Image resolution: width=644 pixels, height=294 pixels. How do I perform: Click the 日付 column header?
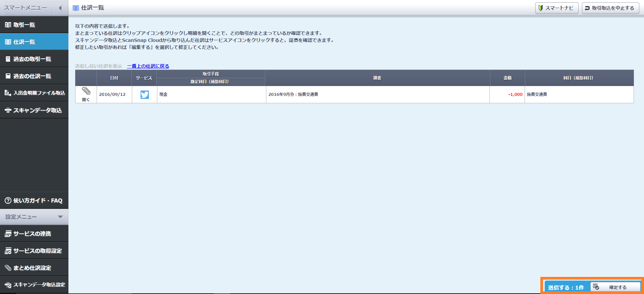click(114, 78)
